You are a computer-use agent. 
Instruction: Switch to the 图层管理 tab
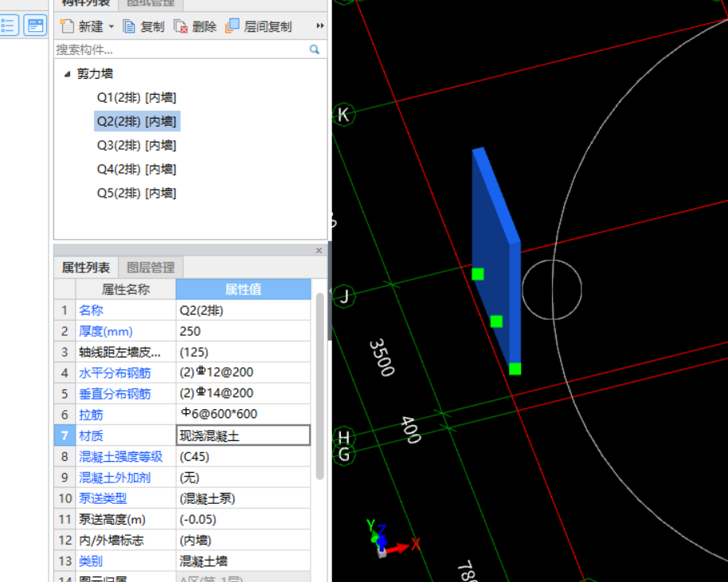pyautogui.click(x=151, y=268)
